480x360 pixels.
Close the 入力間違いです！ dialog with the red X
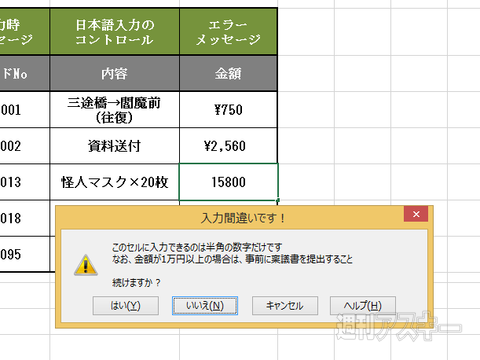(x=416, y=214)
